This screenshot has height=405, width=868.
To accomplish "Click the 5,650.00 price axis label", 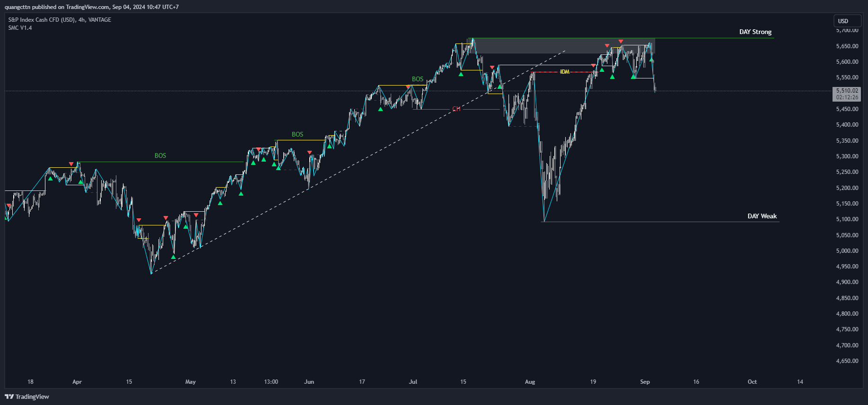I will [847, 46].
